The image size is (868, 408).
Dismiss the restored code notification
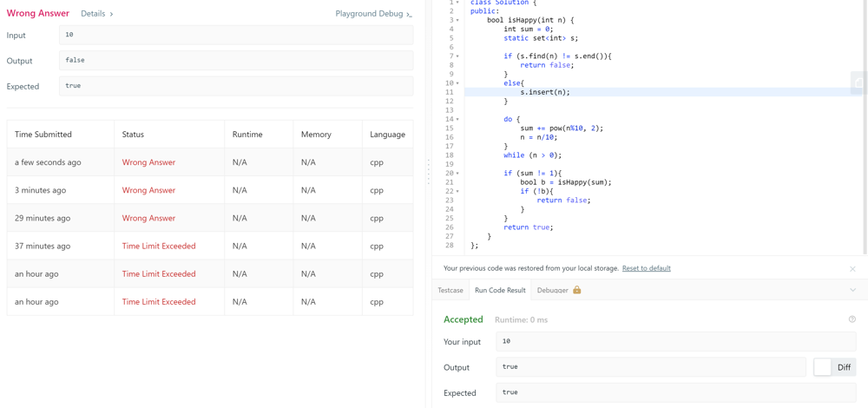[x=852, y=268]
